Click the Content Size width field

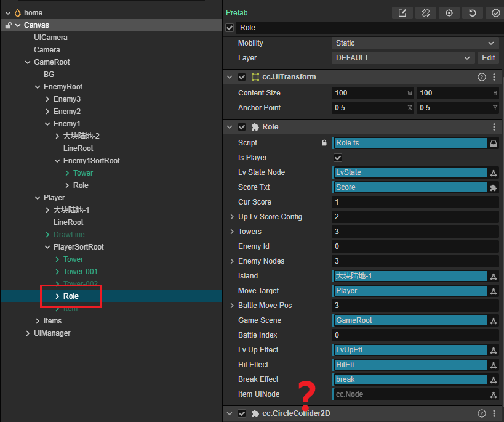372,93
